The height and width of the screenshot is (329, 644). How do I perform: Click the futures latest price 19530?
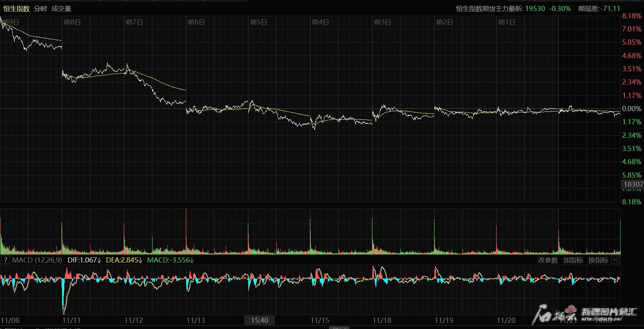(x=535, y=8)
